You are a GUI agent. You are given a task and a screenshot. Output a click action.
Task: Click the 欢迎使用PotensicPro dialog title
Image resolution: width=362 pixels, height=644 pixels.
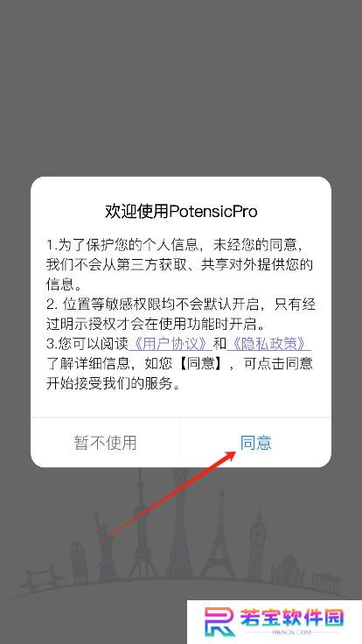point(181,212)
